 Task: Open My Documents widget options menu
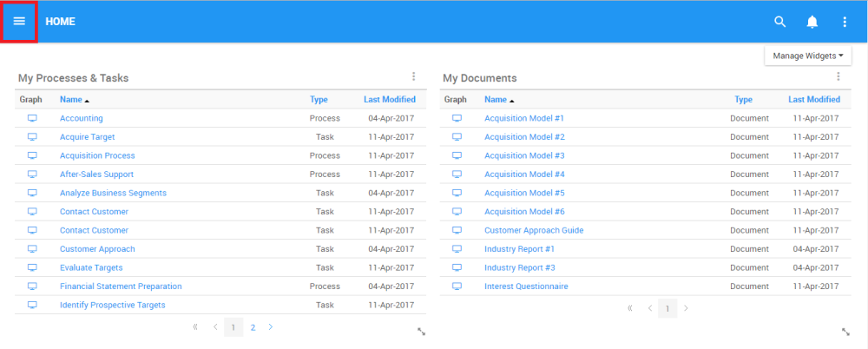tap(838, 77)
